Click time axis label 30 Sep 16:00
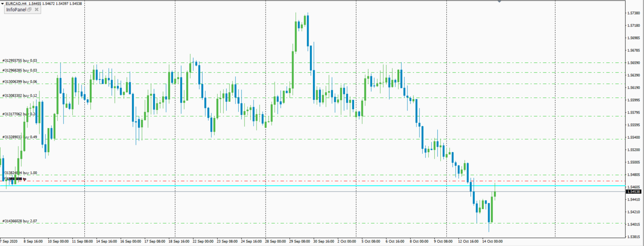The height and width of the screenshot is (246, 644). click(x=324, y=242)
